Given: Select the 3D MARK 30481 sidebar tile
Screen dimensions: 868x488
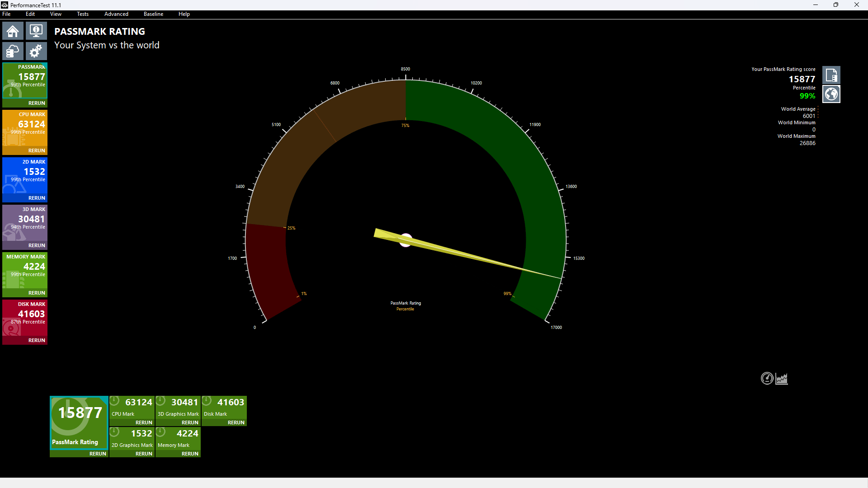Looking at the screenshot, I should pyautogui.click(x=25, y=223).
